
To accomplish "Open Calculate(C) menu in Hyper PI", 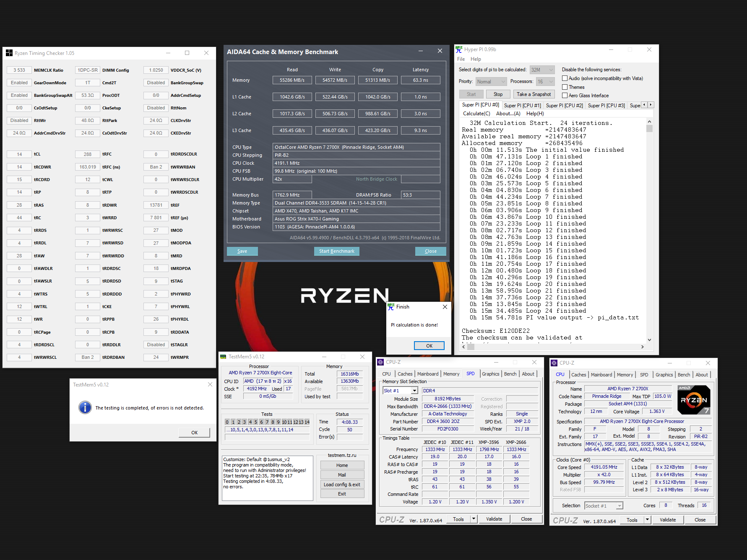I will 476,114.
